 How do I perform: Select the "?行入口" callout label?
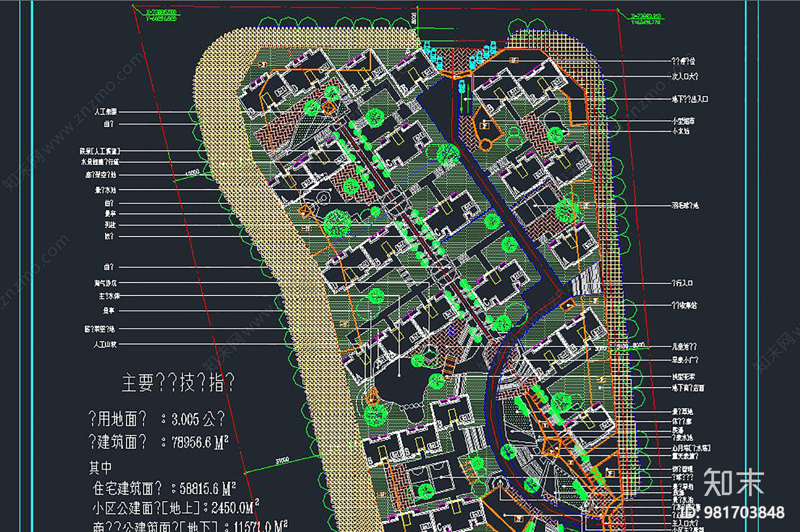pos(682,283)
